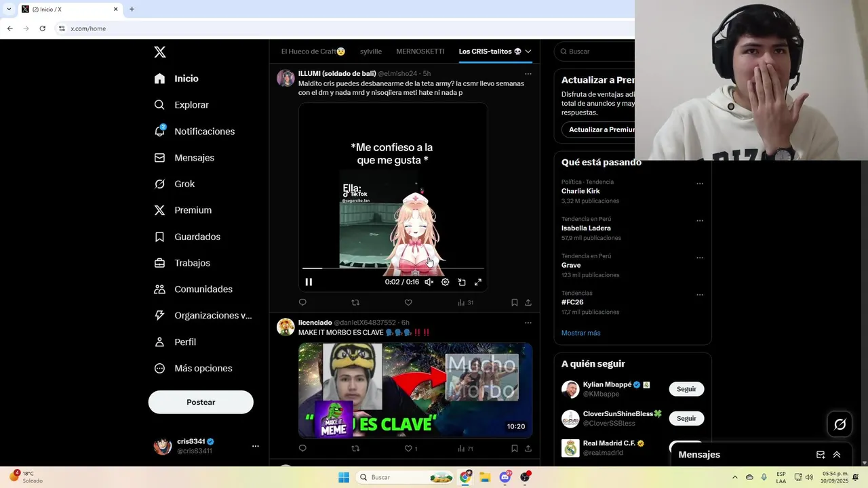Image resolution: width=868 pixels, height=488 pixels.
Task: Expand the timeline tabs chevron
Action: [x=528, y=52]
